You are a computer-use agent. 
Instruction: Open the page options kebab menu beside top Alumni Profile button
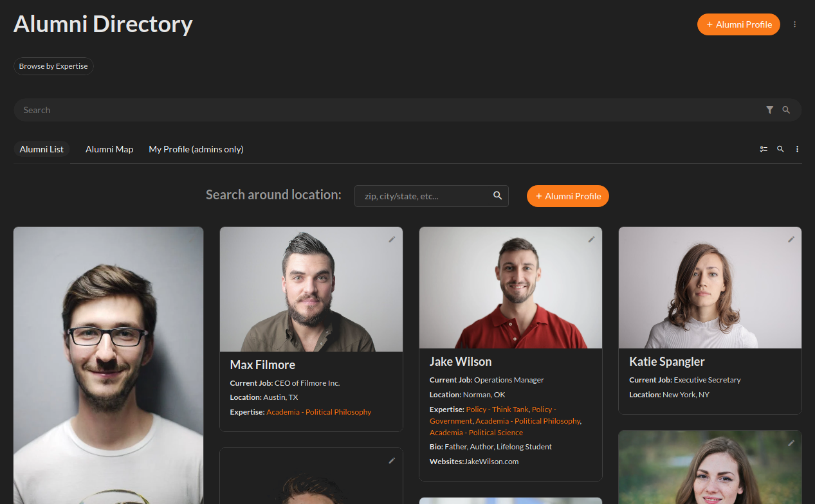pos(794,24)
